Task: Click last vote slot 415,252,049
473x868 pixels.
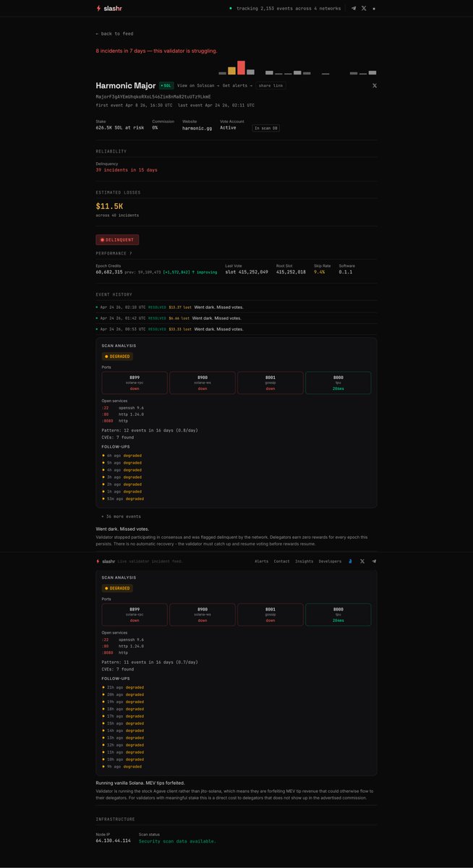Action: [247, 272]
